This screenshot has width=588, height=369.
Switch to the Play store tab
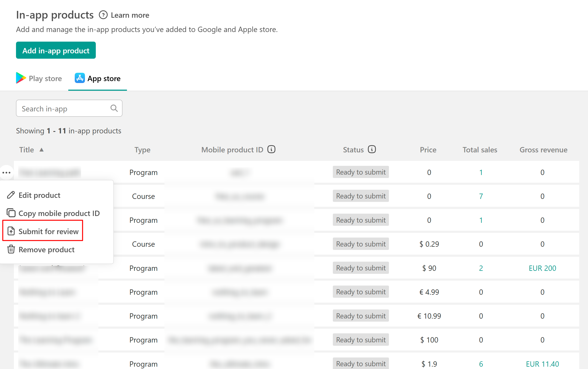coord(45,79)
